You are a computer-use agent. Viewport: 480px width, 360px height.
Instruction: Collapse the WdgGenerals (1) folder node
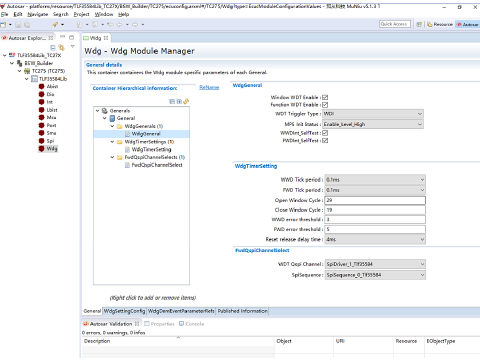click(112, 126)
